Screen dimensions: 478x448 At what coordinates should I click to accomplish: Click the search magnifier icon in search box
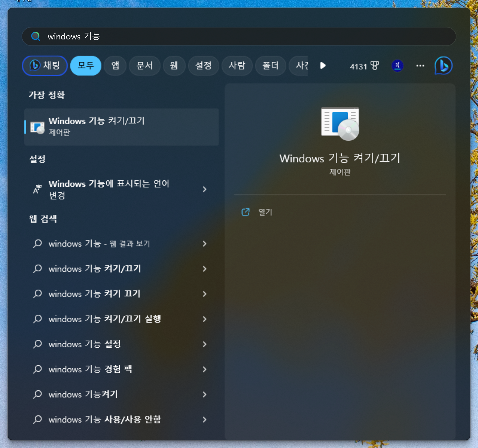tap(36, 37)
